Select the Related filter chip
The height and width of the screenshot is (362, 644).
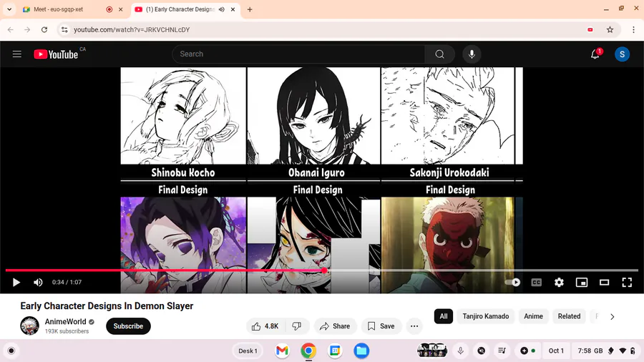coord(569,316)
